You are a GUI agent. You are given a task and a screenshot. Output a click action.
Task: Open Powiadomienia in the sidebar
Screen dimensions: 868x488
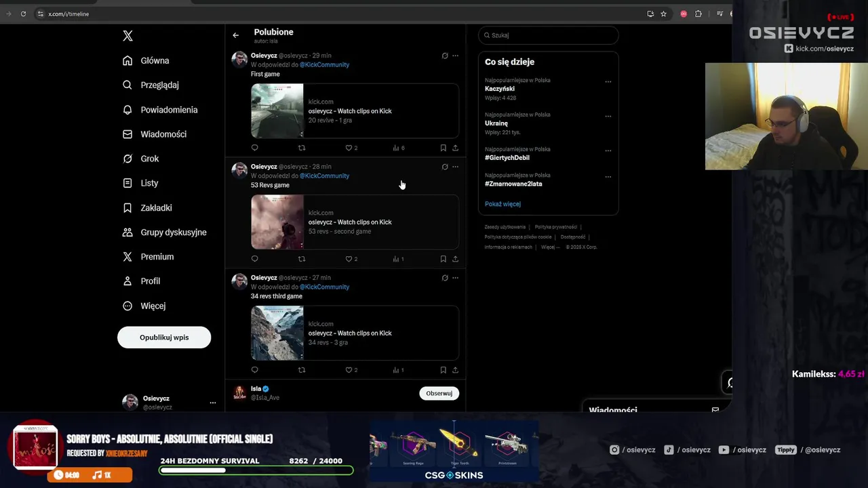tap(160, 110)
